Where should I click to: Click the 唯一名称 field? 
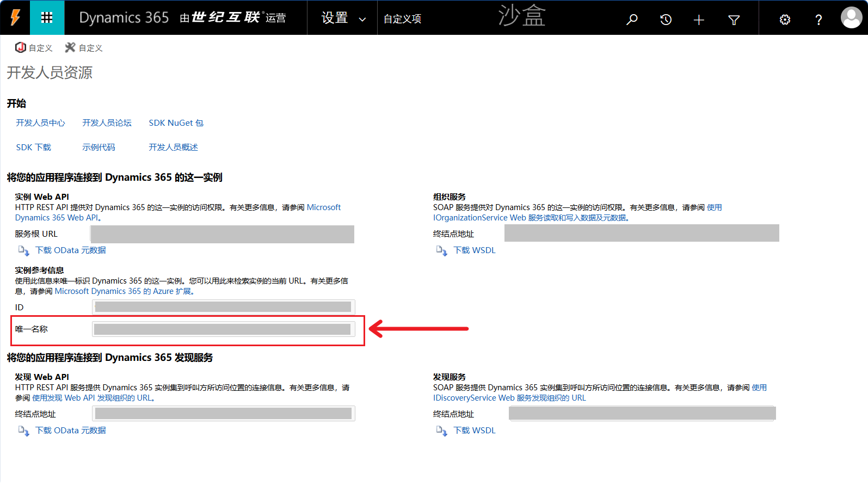pos(224,329)
